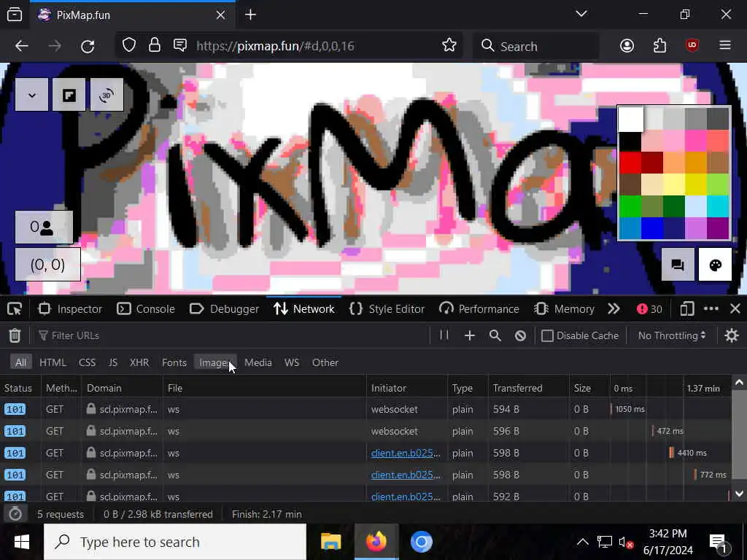Click the site security padlock icon
The image size is (747, 560).
coord(155,45)
